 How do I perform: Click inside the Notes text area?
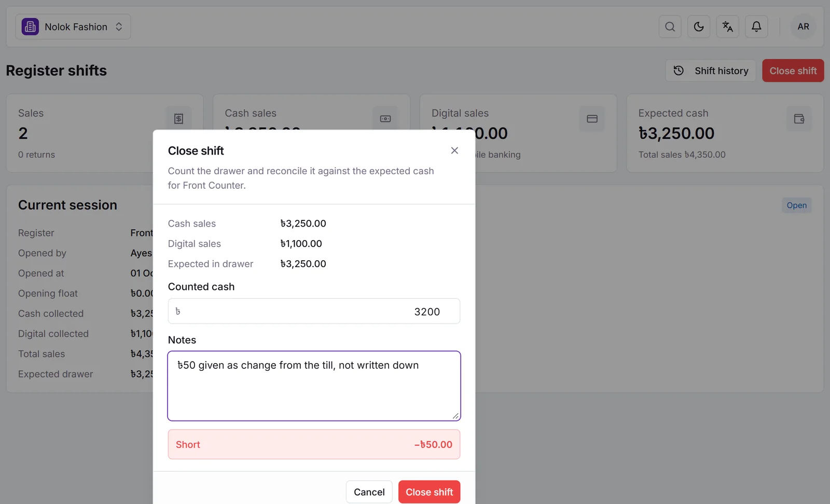[314, 386]
